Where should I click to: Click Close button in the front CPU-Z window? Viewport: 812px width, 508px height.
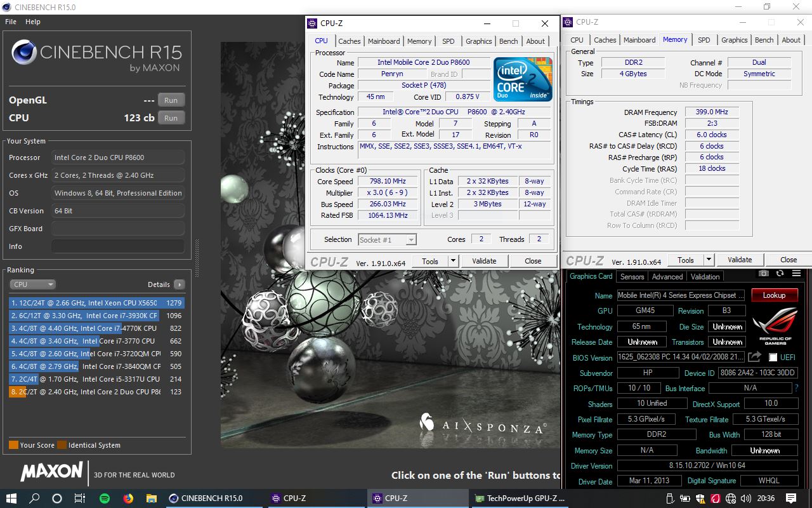coord(533,261)
